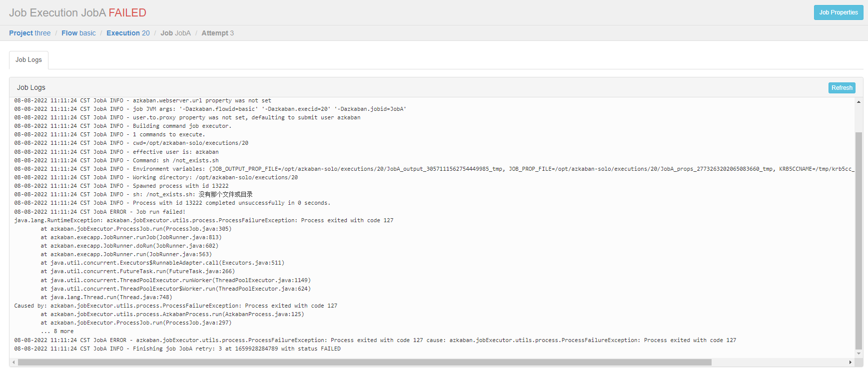This screenshot has width=868, height=371.
Task: Click the 'ThreadPoolExecutor.runWorker' stack line
Action: [x=176, y=280]
